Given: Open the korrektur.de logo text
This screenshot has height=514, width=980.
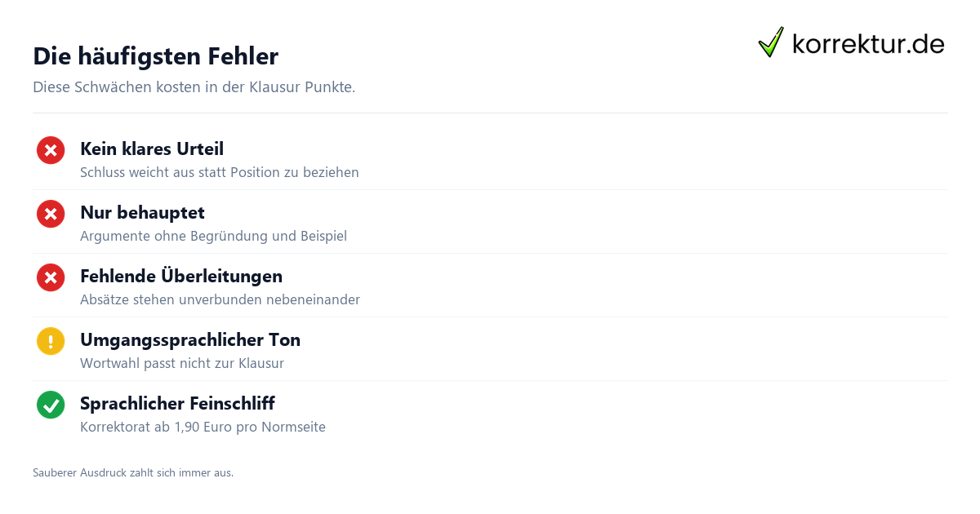Looking at the screenshot, I should 868,43.
